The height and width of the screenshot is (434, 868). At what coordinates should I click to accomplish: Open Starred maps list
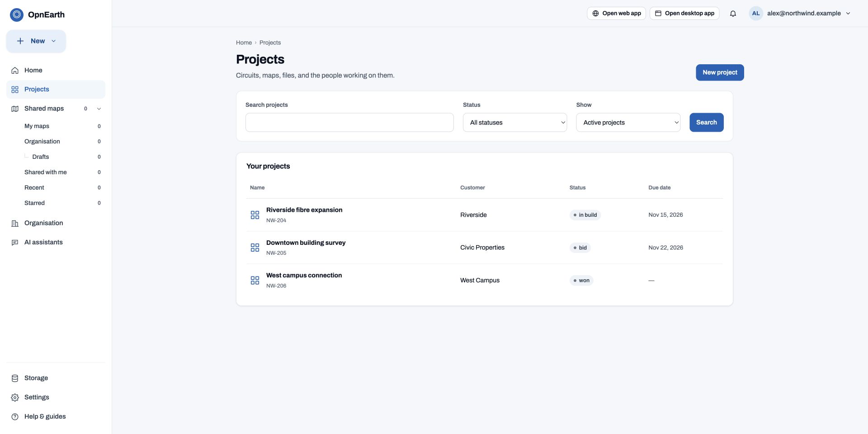tap(34, 203)
